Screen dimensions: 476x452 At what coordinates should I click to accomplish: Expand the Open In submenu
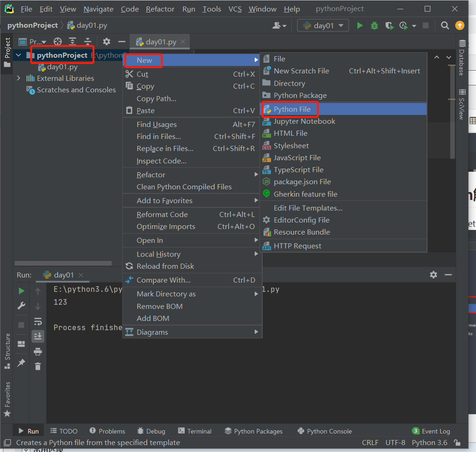[x=192, y=240]
